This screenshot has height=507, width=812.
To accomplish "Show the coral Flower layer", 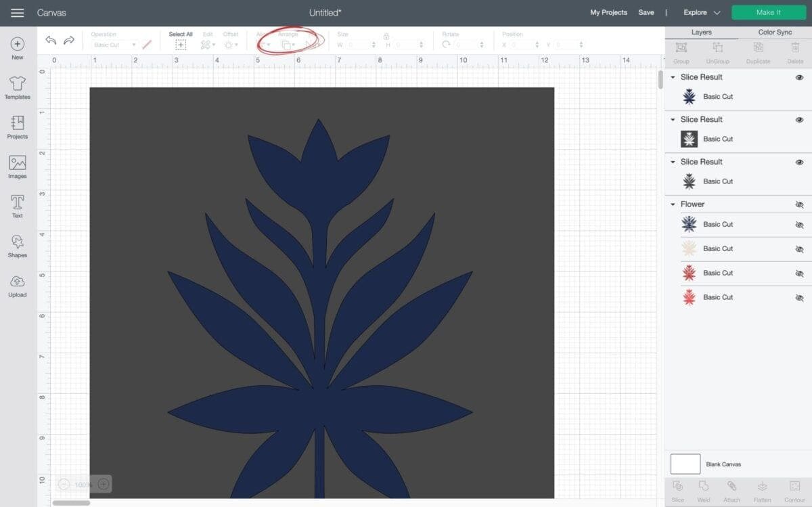I will 799,298.
